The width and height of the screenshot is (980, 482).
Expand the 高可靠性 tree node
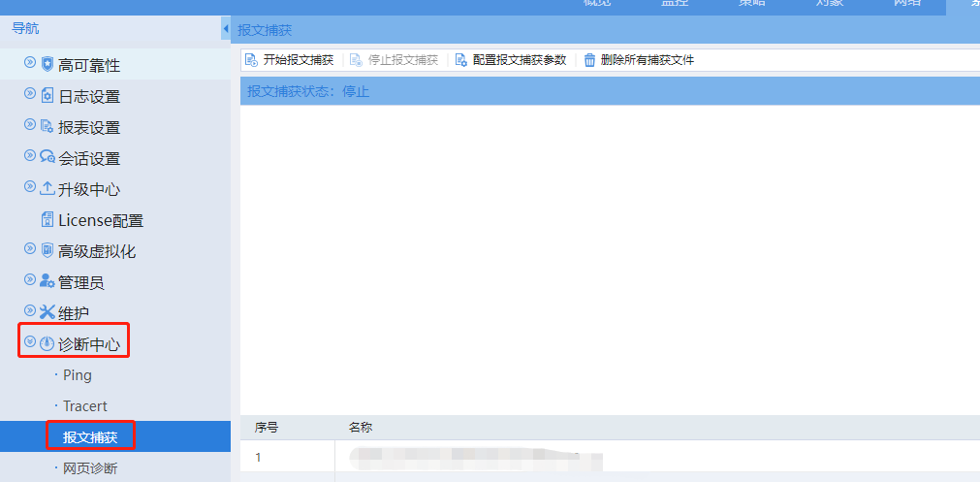click(29, 62)
